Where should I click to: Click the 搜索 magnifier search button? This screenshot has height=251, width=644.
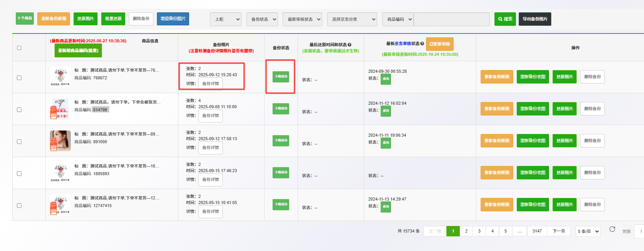coord(505,19)
